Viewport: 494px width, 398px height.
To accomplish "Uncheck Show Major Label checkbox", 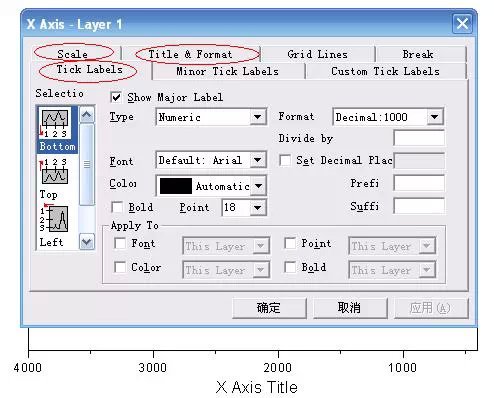I will [116, 97].
